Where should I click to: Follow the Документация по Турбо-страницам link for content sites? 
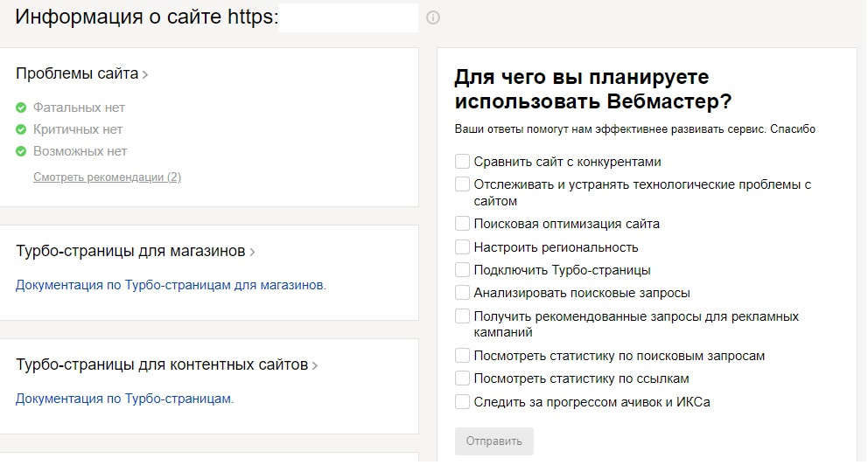pyautogui.click(x=124, y=399)
